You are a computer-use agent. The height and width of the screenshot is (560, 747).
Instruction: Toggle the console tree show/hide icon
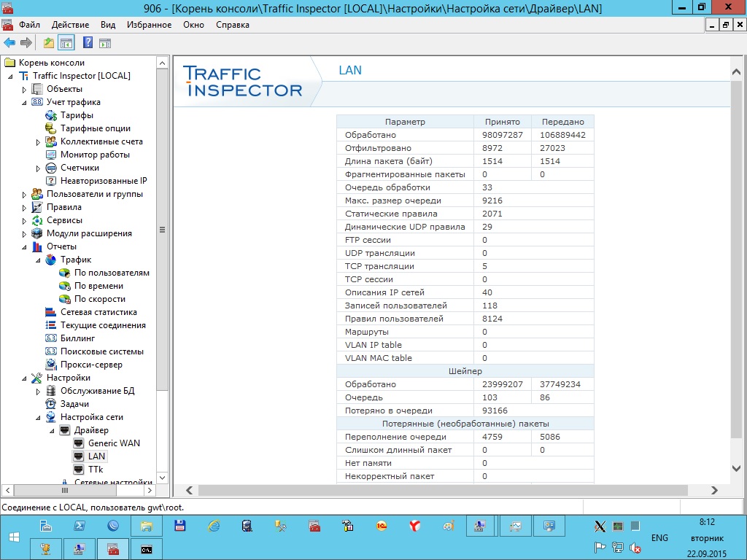click(66, 43)
